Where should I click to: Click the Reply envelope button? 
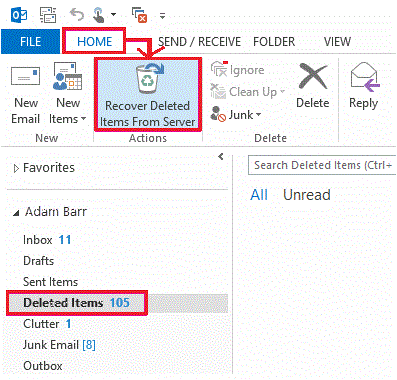click(x=364, y=86)
